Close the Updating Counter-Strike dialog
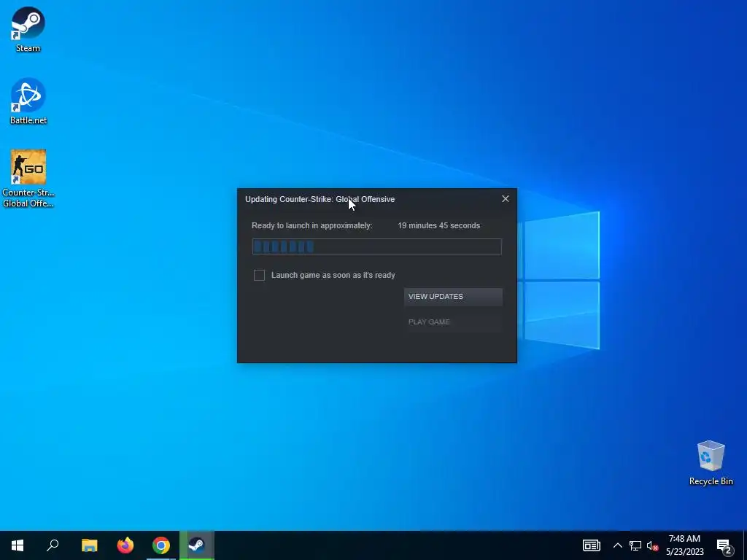The width and height of the screenshot is (747, 560). click(506, 199)
